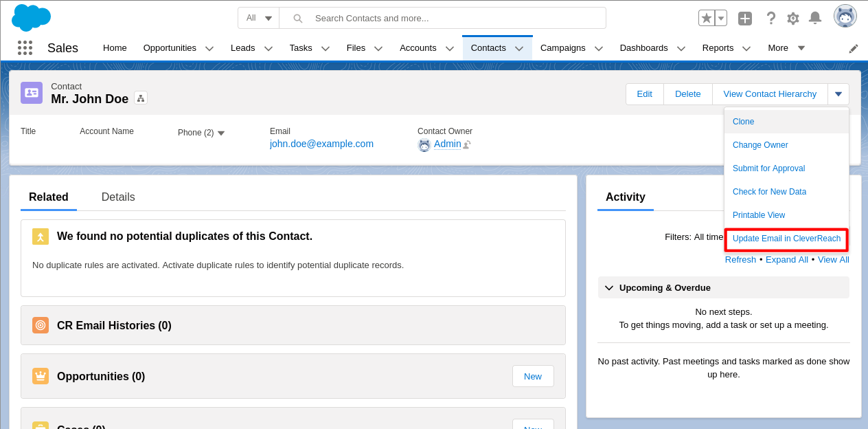Open john.doe@example.com email link
The image size is (868, 429).
(x=321, y=144)
